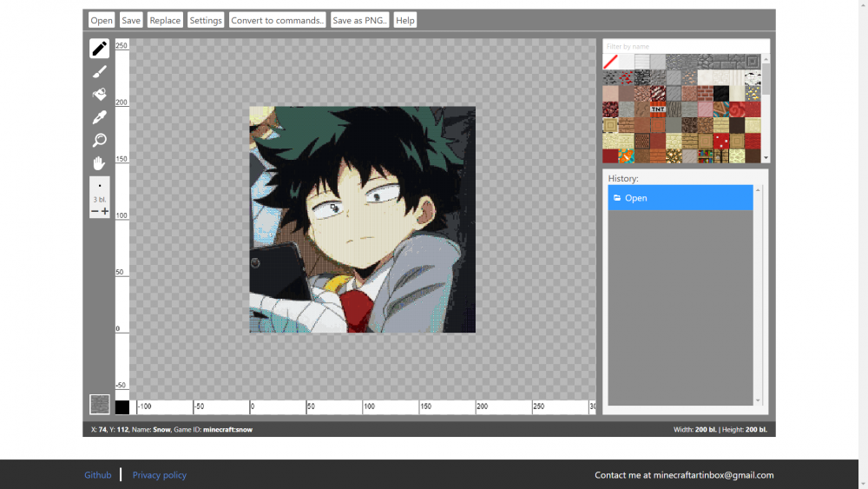Pick the TNT block in palette
868x489 pixels.
658,109
